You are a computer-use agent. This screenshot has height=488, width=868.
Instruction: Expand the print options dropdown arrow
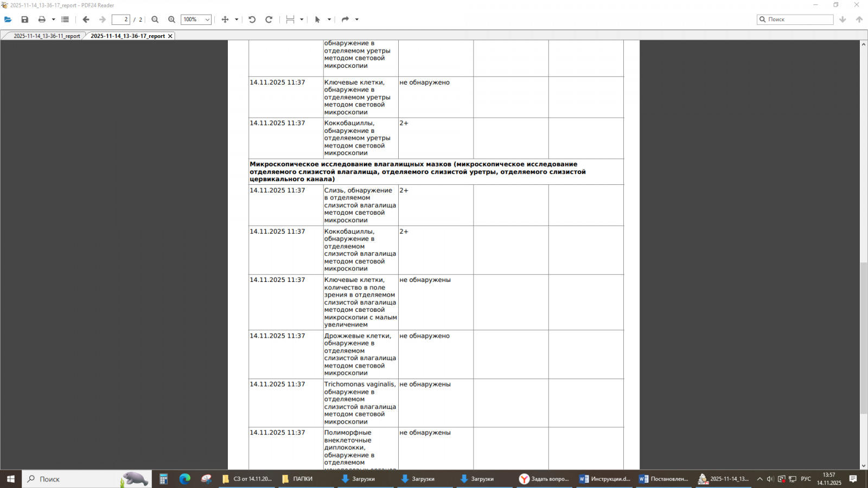(53, 20)
